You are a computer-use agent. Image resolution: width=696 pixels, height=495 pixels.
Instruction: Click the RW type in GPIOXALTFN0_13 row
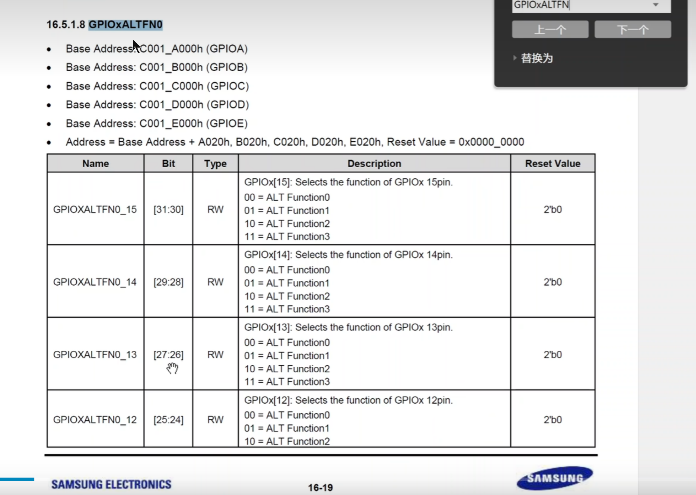(215, 354)
